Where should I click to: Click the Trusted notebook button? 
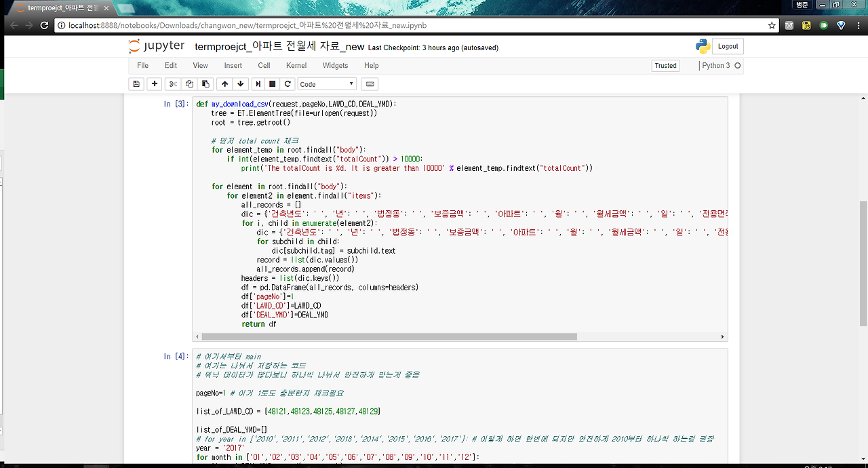(x=665, y=66)
